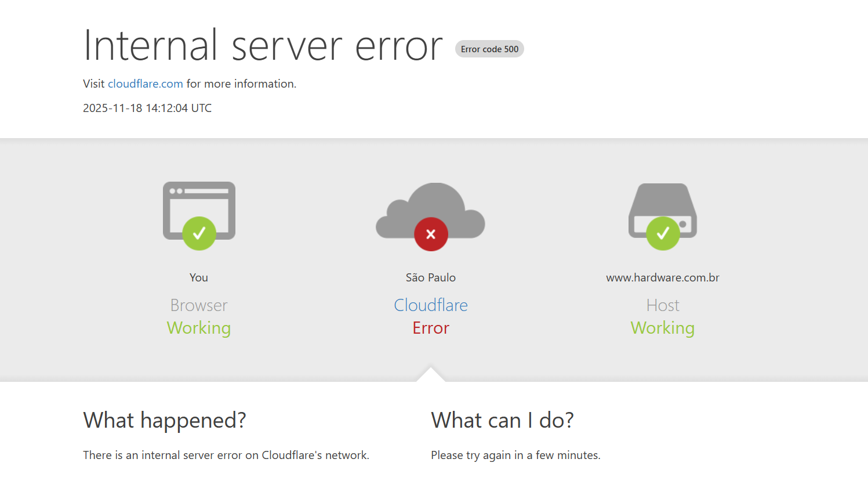The width and height of the screenshot is (868, 495).
Task: Click the cloud icon above São Paulo
Action: coord(430,216)
